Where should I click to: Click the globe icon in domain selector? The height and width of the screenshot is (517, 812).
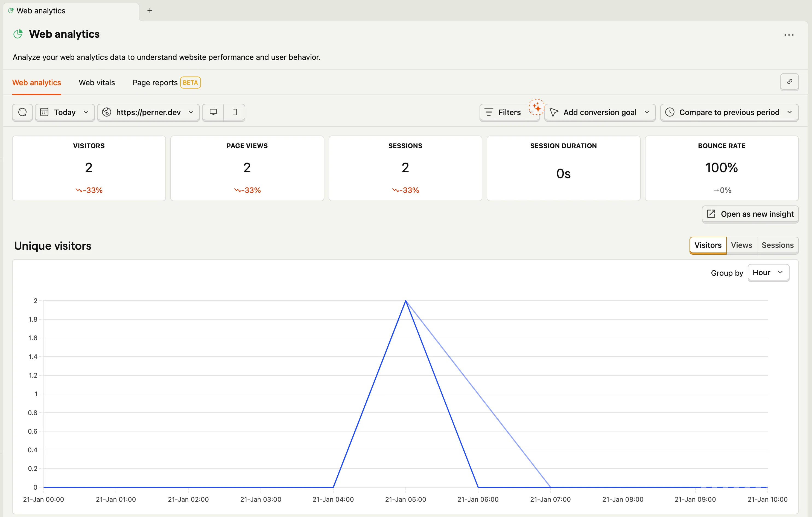pos(107,112)
